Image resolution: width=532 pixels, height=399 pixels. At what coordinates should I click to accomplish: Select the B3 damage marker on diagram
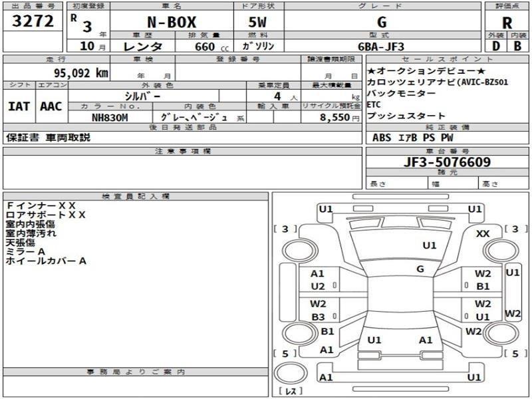pyautogui.click(x=318, y=317)
